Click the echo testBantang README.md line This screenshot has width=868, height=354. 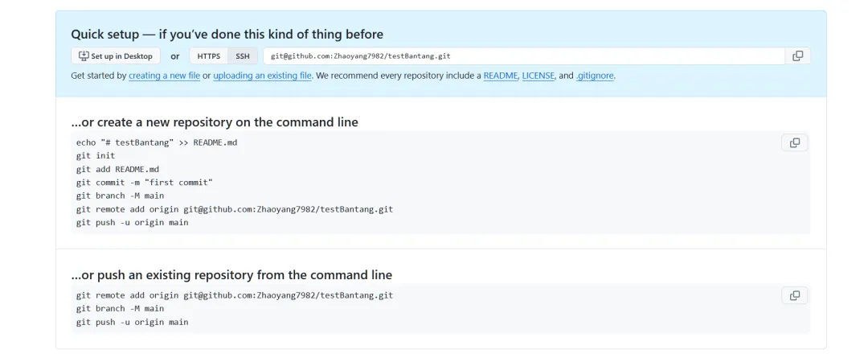click(157, 142)
